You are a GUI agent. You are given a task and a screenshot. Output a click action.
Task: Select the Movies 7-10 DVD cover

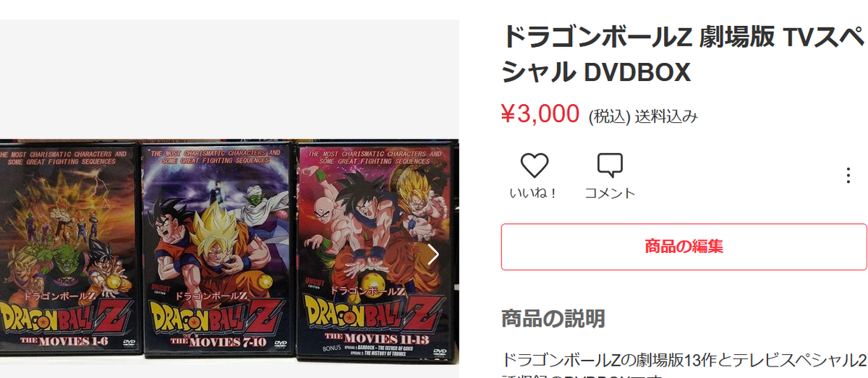coord(216,251)
